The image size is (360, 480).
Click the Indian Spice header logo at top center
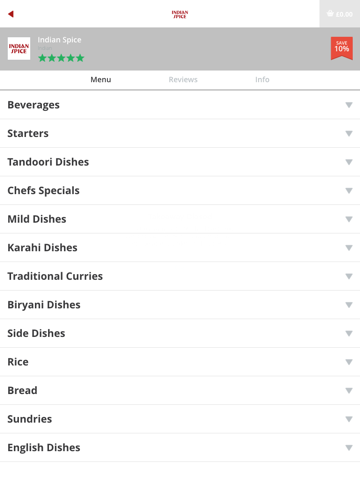tap(180, 14)
